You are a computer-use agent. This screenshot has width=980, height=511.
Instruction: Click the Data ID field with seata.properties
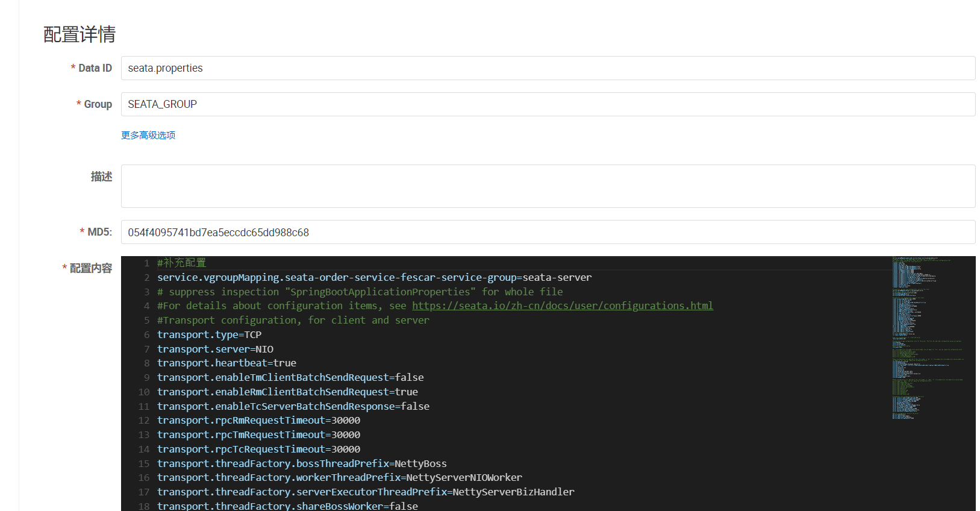click(548, 68)
